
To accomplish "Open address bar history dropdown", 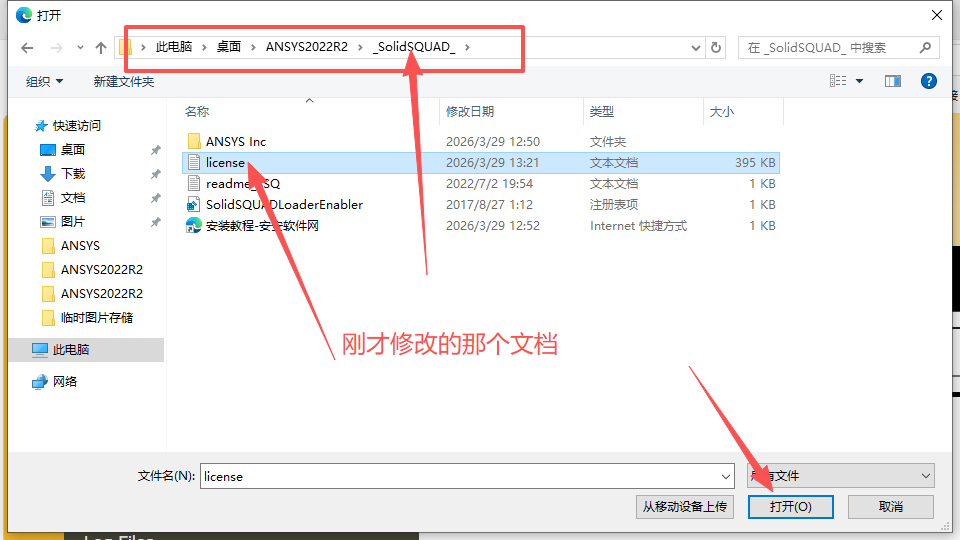I will click(696, 48).
